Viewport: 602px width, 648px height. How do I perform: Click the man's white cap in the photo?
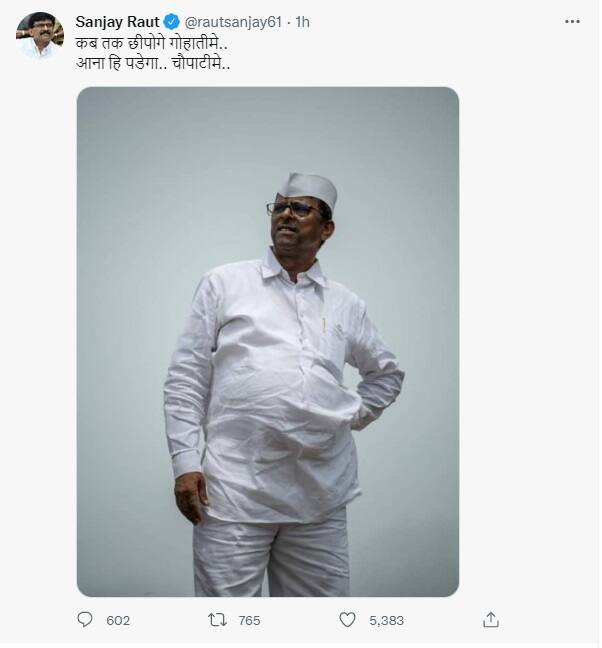[x=307, y=190]
